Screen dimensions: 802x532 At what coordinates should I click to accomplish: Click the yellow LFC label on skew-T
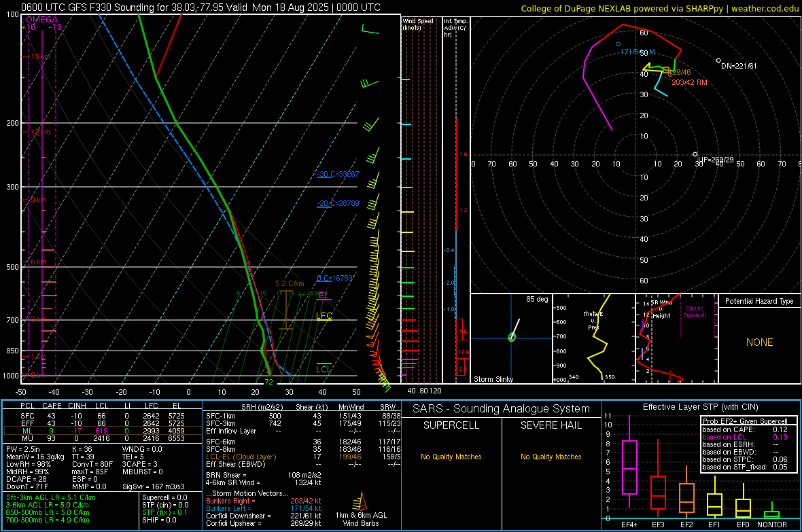tap(324, 316)
